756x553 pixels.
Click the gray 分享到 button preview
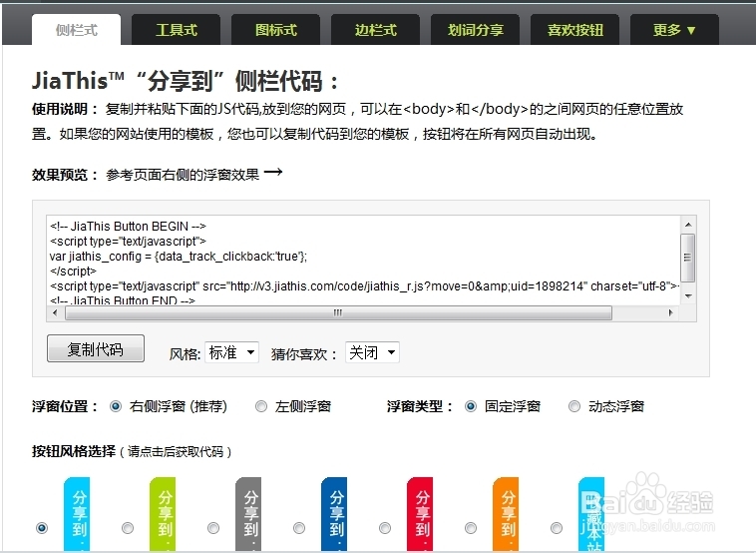coord(248,514)
